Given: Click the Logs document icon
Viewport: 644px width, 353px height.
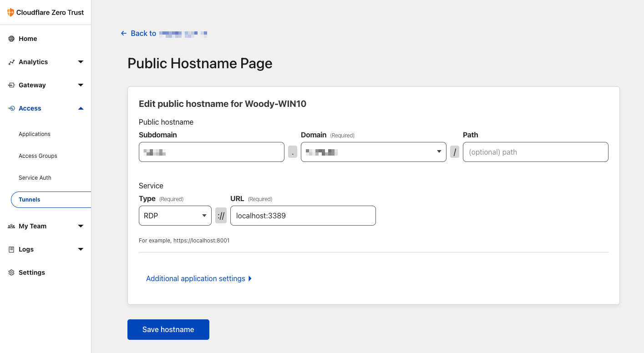Looking at the screenshot, I should coord(12,249).
